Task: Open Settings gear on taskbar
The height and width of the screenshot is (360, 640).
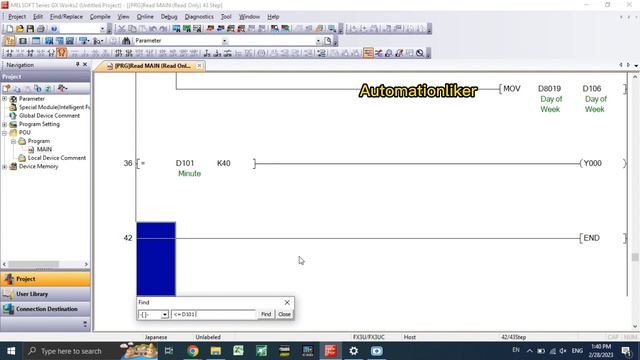Action: tap(353, 351)
